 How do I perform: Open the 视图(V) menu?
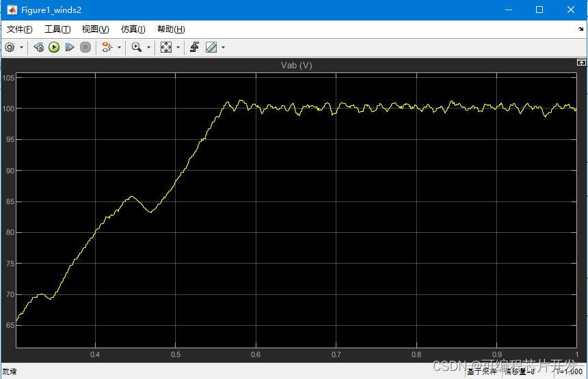[95, 29]
